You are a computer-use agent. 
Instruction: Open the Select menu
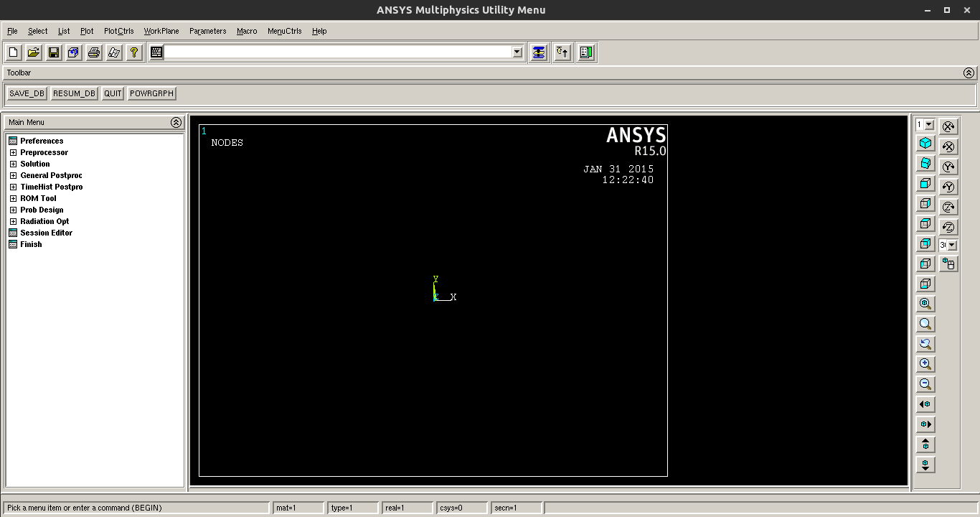(x=38, y=31)
